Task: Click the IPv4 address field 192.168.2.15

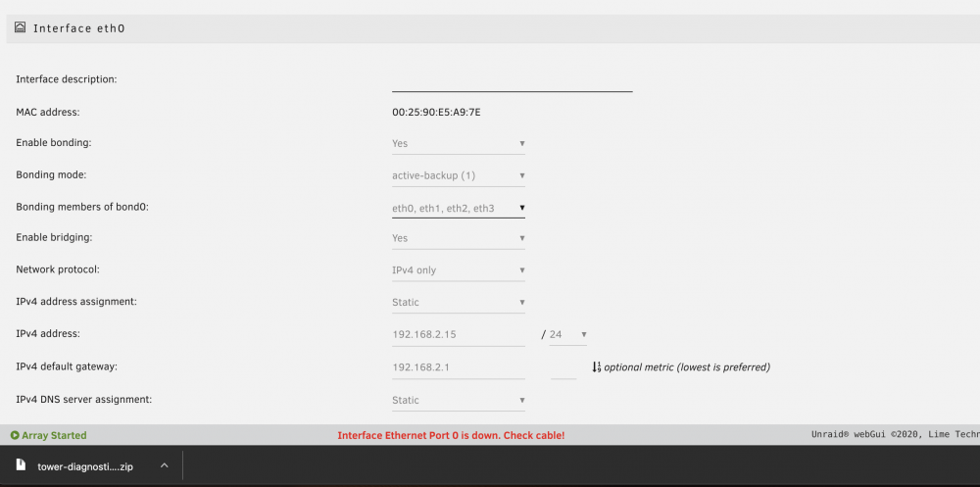Action: pyautogui.click(x=458, y=334)
